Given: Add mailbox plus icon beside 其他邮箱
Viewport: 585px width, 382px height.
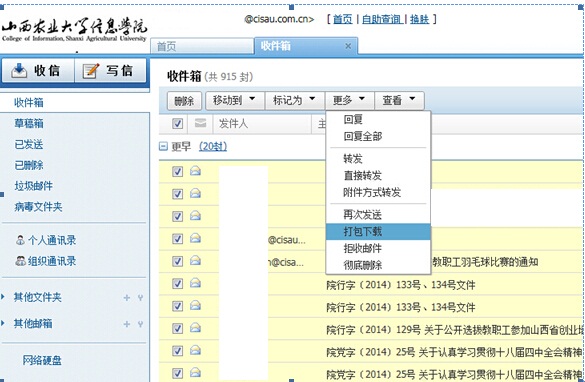Looking at the screenshot, I should [127, 324].
